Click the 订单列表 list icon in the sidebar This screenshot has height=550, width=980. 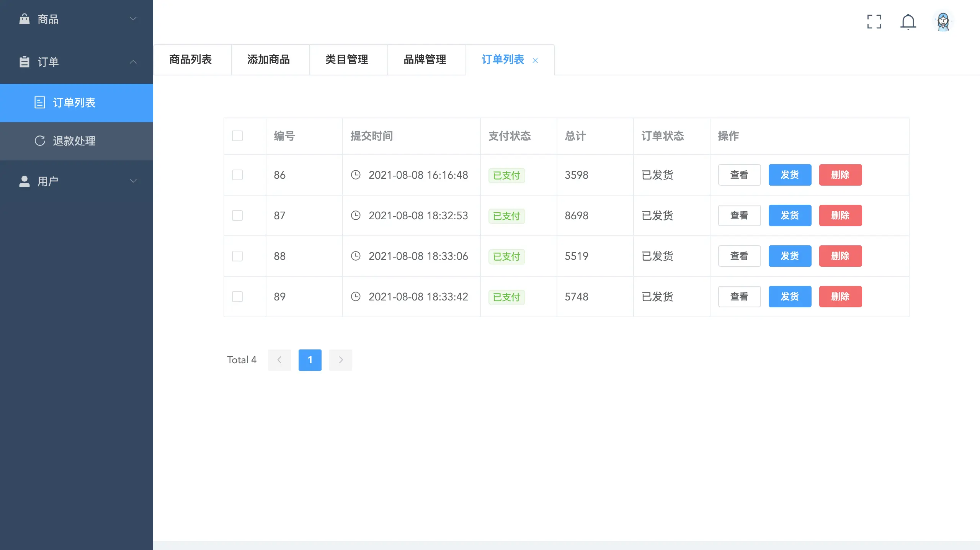tap(40, 103)
